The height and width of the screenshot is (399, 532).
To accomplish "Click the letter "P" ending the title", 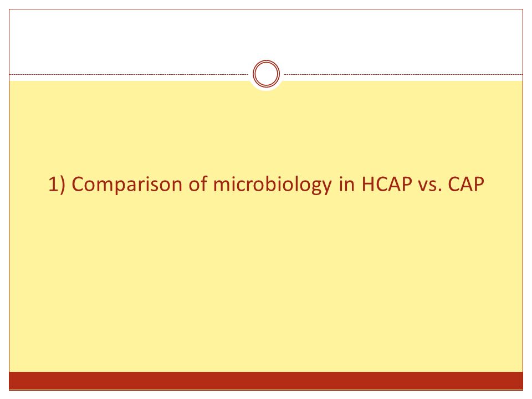I will (x=478, y=184).
